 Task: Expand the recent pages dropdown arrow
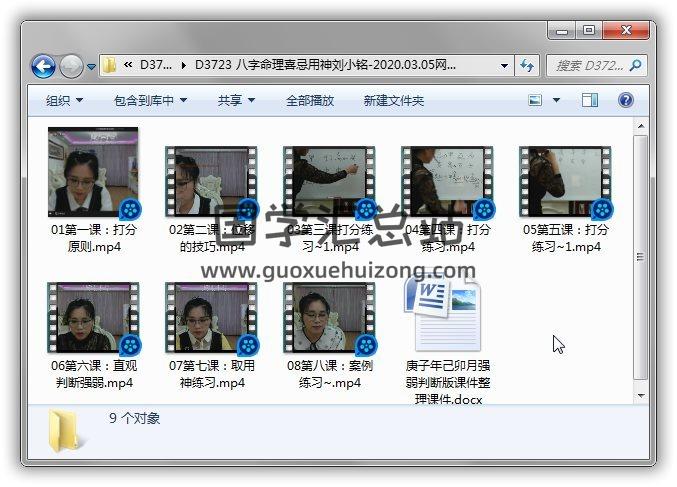pos(91,68)
